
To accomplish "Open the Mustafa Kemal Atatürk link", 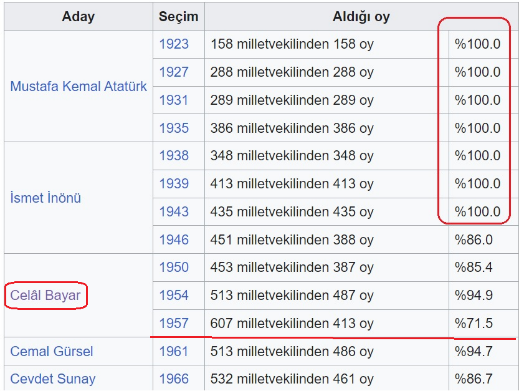I will (78, 86).
